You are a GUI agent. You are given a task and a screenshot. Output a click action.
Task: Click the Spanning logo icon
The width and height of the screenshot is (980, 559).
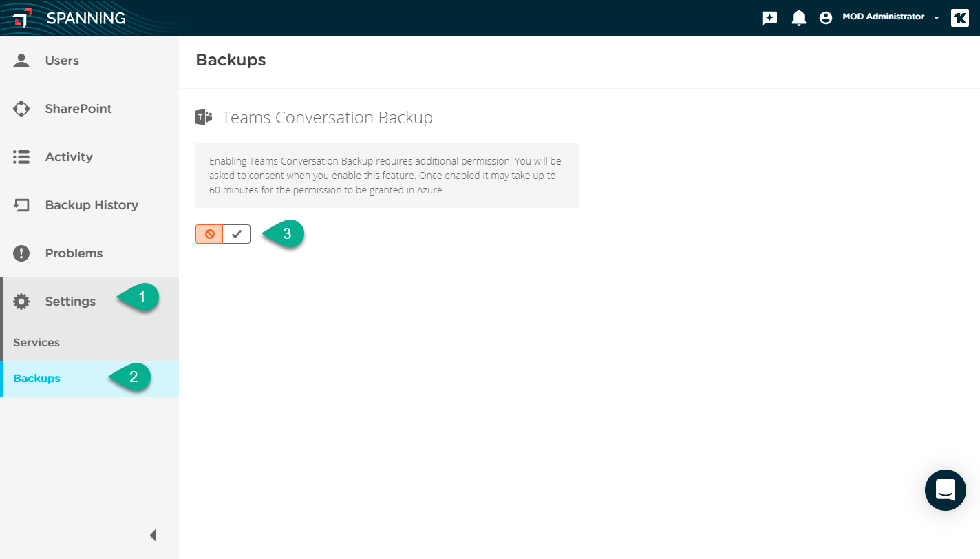pyautogui.click(x=22, y=18)
